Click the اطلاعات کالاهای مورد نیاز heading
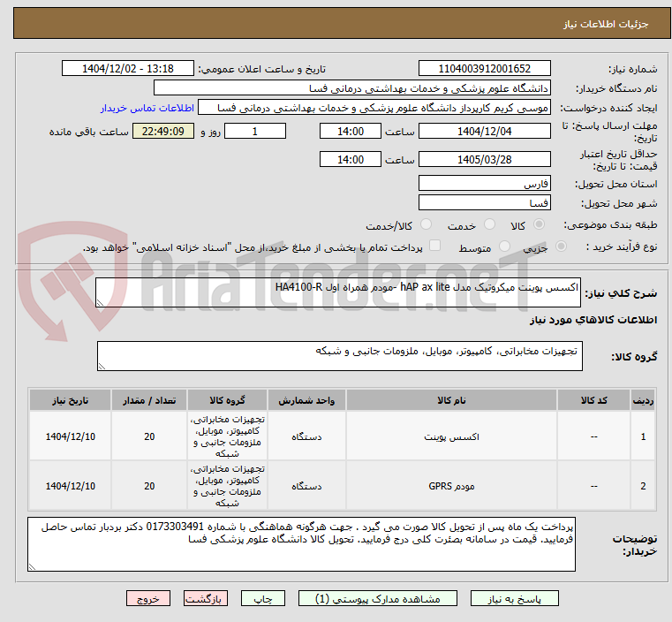Viewport: 672px width, 622px height. (593, 320)
